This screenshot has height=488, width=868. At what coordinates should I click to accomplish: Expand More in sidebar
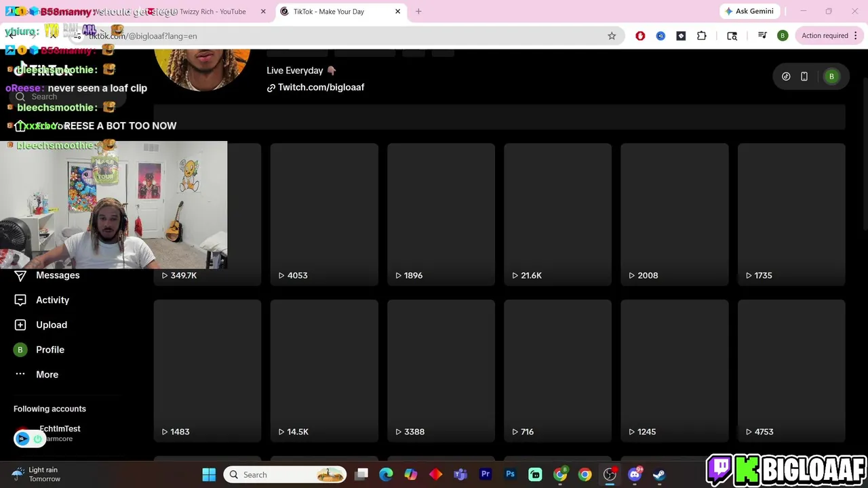[x=47, y=374]
